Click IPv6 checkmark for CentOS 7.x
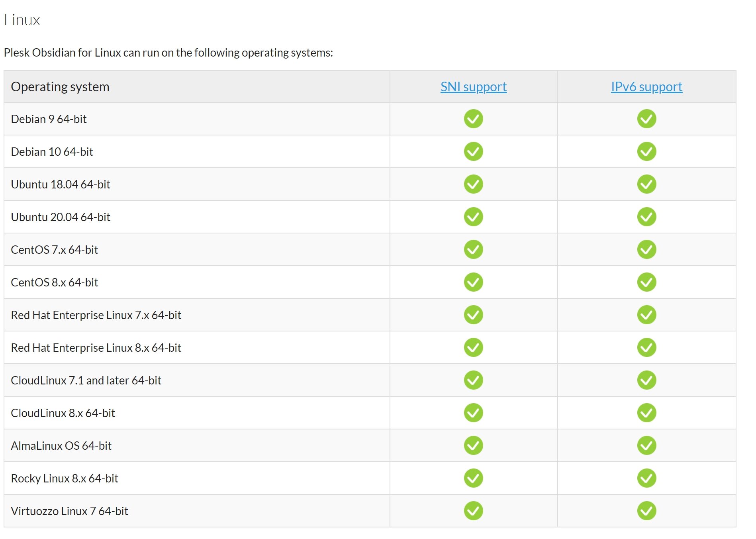Image resolution: width=756 pixels, height=539 pixels. click(x=646, y=249)
